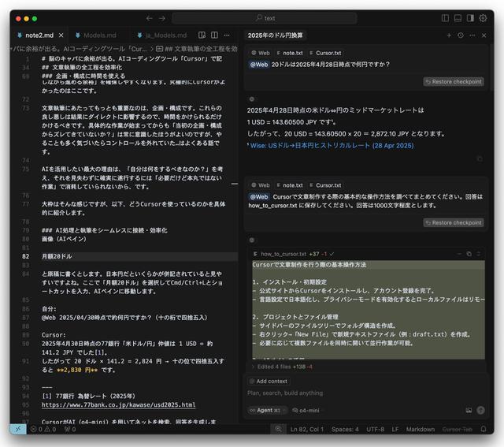
Task: Change language mode via Markdown
Action: tap(421, 430)
